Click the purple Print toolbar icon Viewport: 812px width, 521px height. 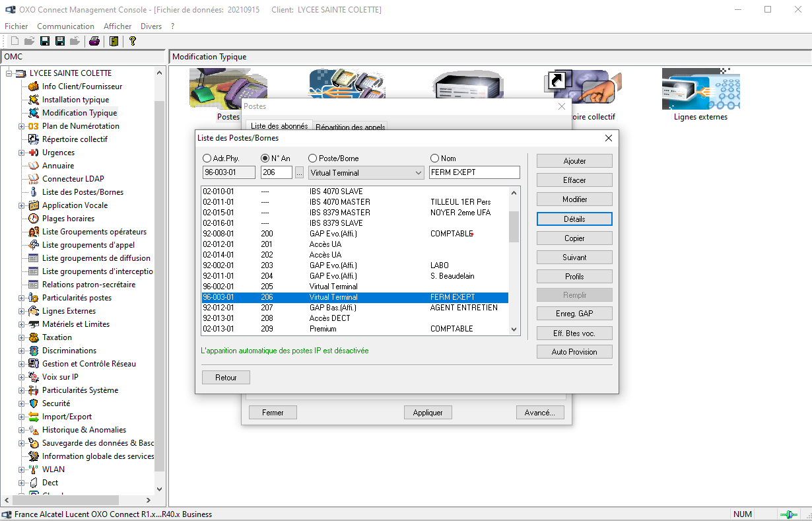94,41
